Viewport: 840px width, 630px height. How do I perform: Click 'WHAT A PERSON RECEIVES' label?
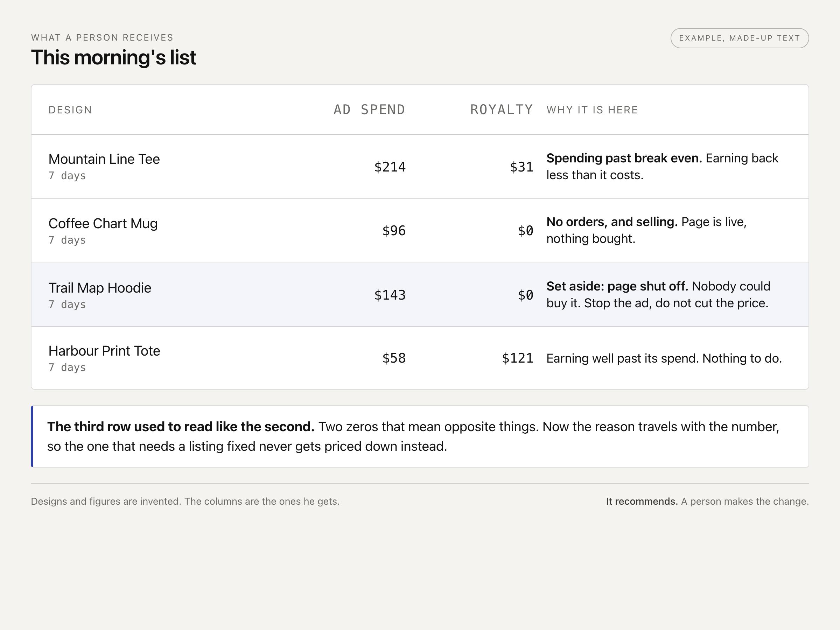(x=102, y=37)
